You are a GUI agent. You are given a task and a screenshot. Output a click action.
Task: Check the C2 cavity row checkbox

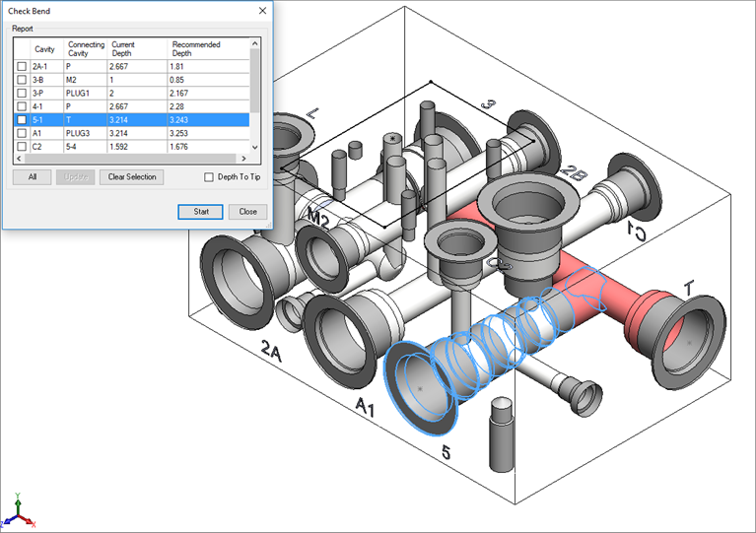click(x=22, y=146)
